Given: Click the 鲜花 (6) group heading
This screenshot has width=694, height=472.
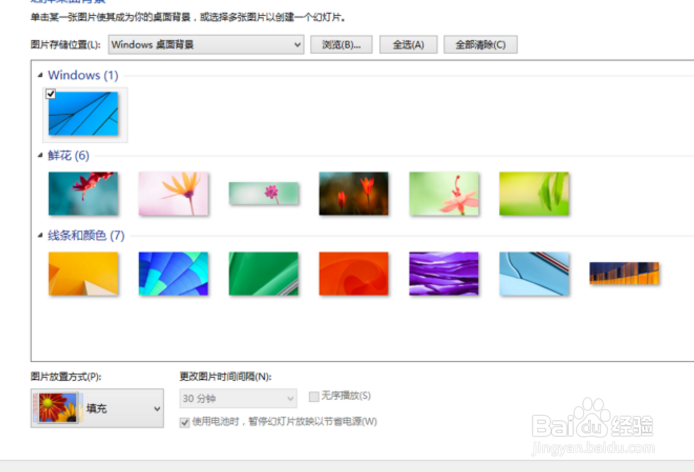Looking at the screenshot, I should coord(69,155).
